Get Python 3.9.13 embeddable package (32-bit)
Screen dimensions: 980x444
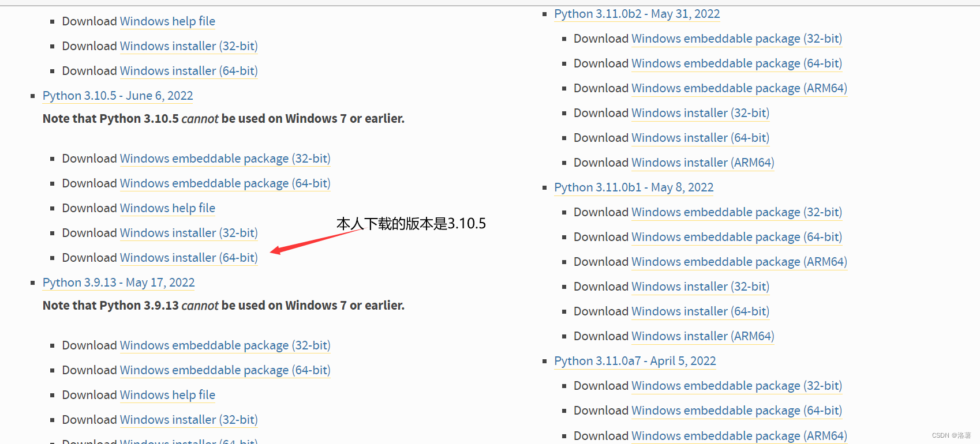[x=225, y=345]
